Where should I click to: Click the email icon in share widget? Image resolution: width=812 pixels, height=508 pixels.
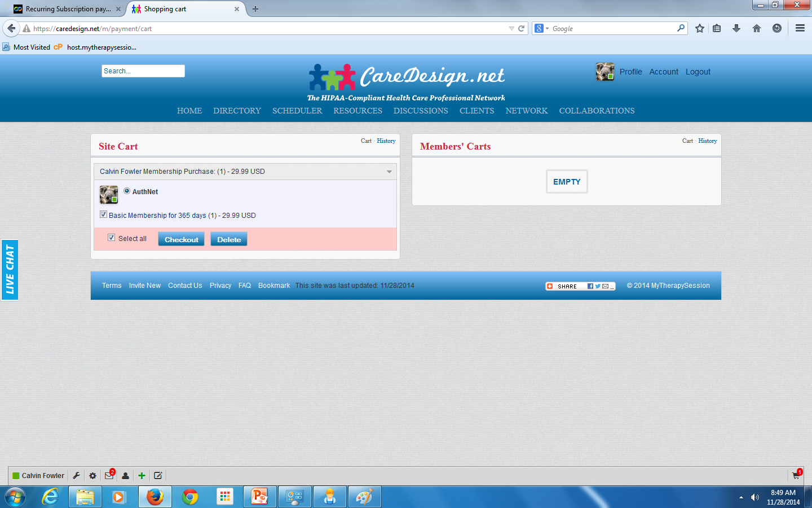point(605,286)
